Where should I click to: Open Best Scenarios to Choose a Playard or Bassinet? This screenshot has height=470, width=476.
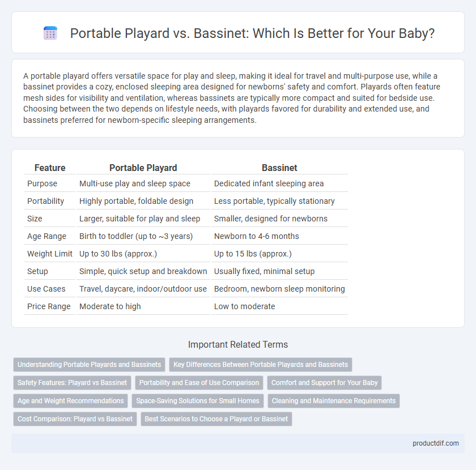pyautogui.click(x=216, y=418)
